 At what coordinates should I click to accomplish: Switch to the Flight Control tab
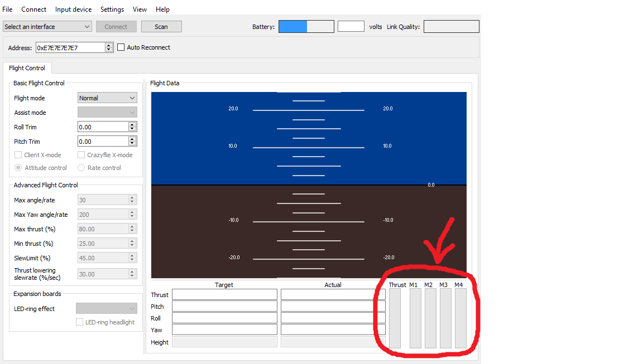(x=27, y=68)
